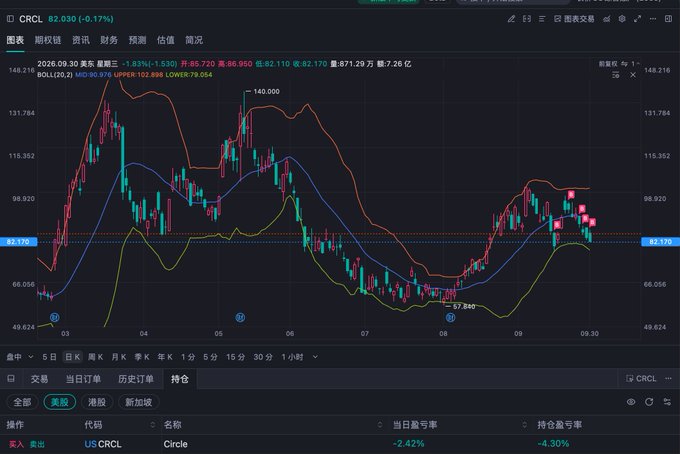Click 卖出 sell link for CRCL
Screen dimensions: 680x454
(37, 444)
